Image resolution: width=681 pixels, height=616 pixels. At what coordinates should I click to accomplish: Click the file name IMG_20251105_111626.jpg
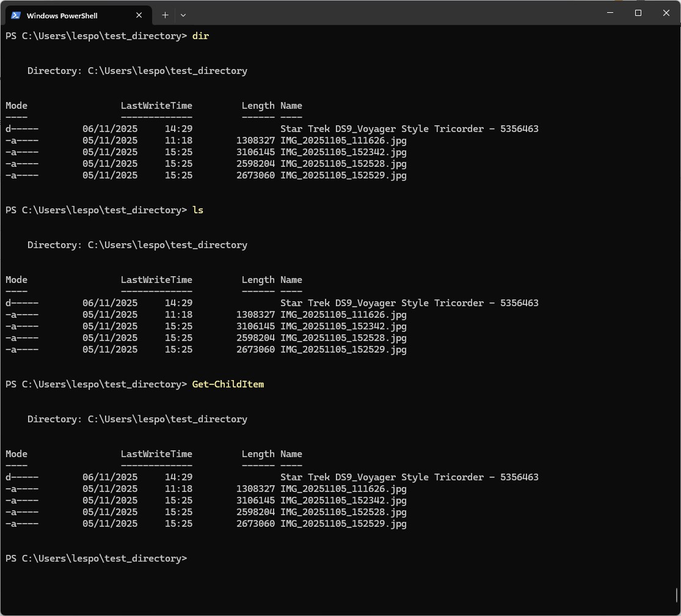343,141
